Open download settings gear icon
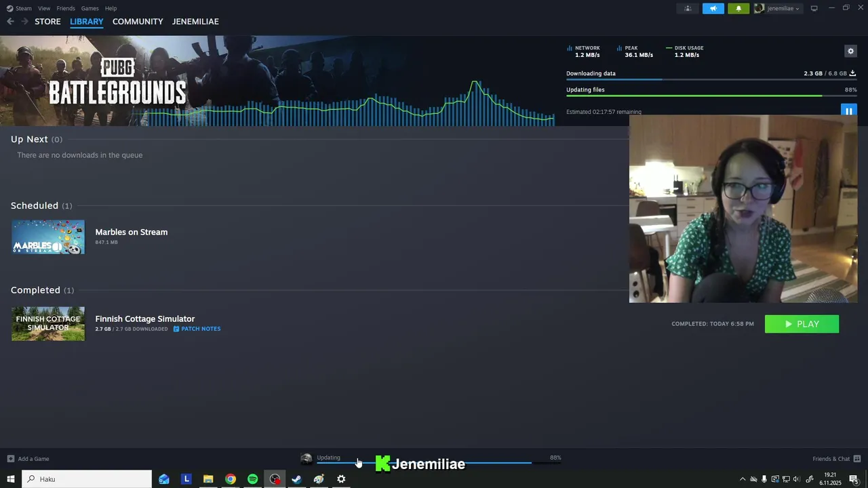 (850, 51)
